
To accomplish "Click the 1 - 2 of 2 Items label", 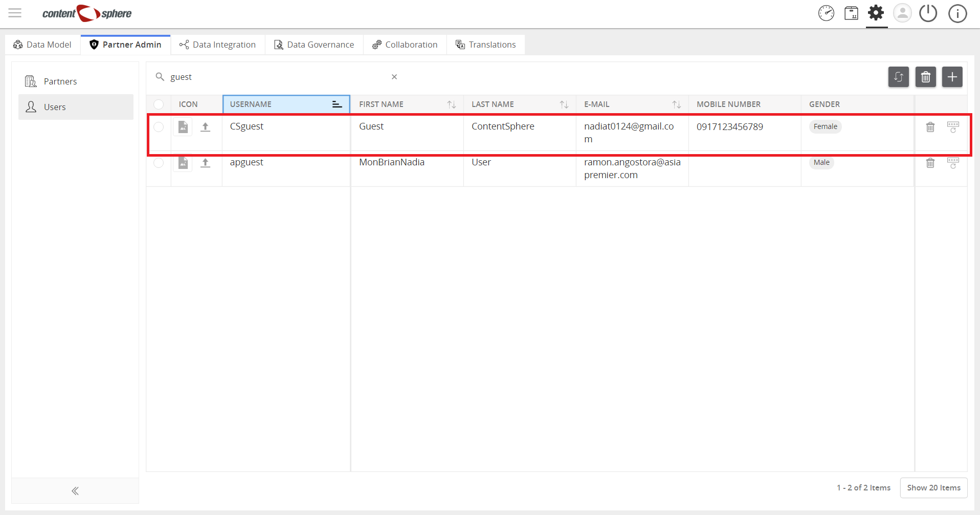I will click(x=863, y=488).
